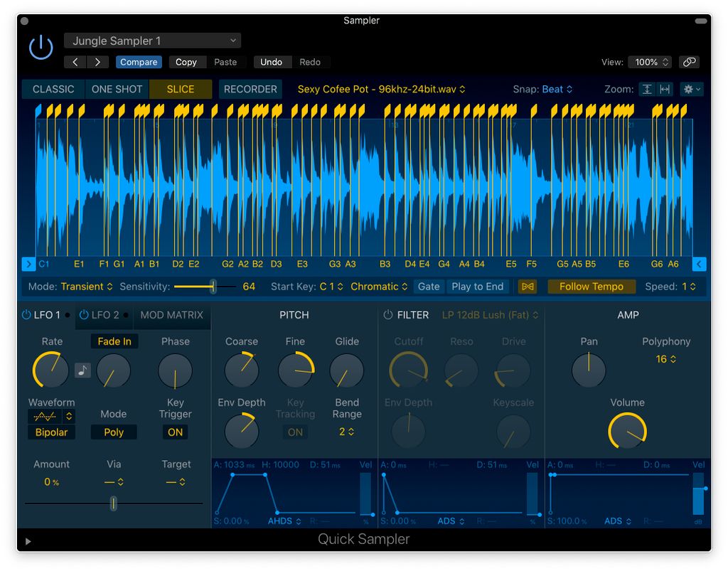
Task: Click the Compare button
Action: coord(139,62)
